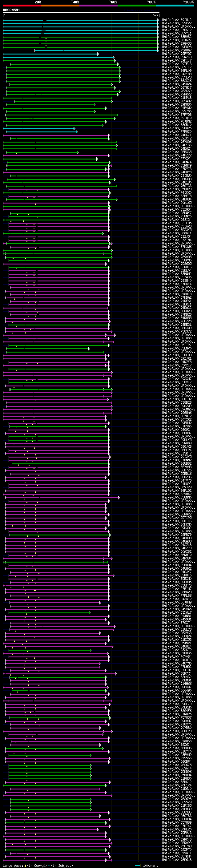Select hit UniRef100_A4ICK0

click(x=177, y=192)
